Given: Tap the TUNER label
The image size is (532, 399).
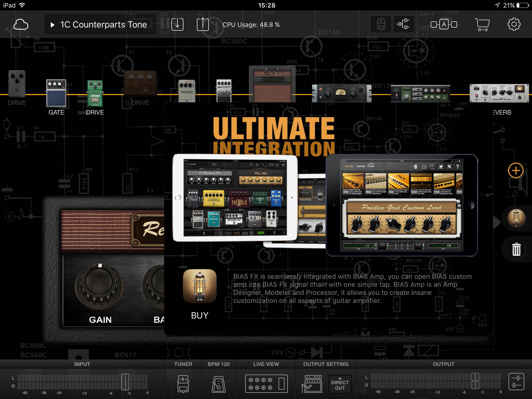Looking at the screenshot, I should (183, 364).
